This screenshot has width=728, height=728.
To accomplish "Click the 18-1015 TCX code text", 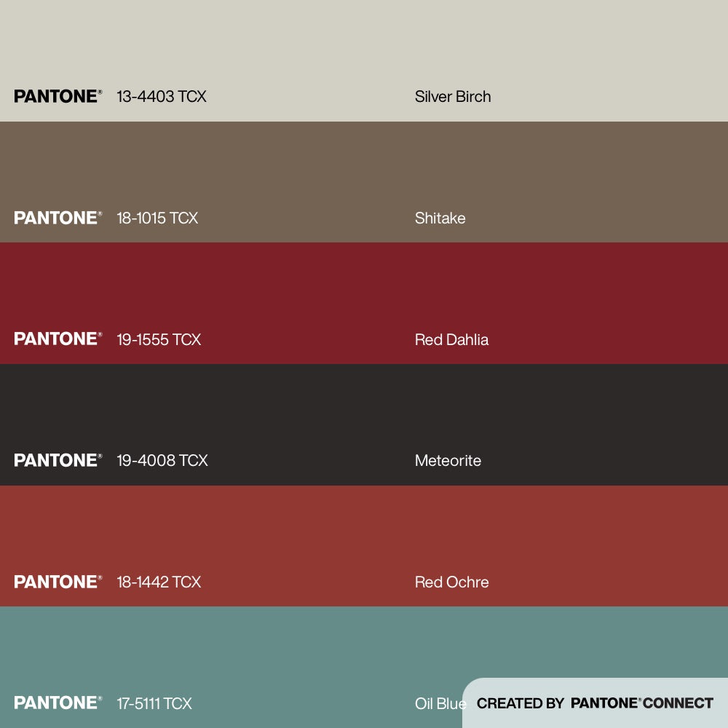I will coord(157,218).
